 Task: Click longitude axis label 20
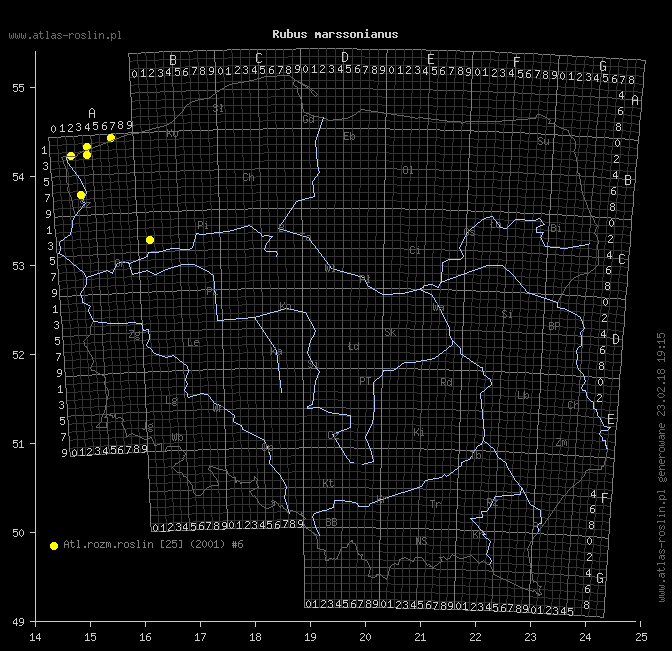pyautogui.click(x=365, y=637)
